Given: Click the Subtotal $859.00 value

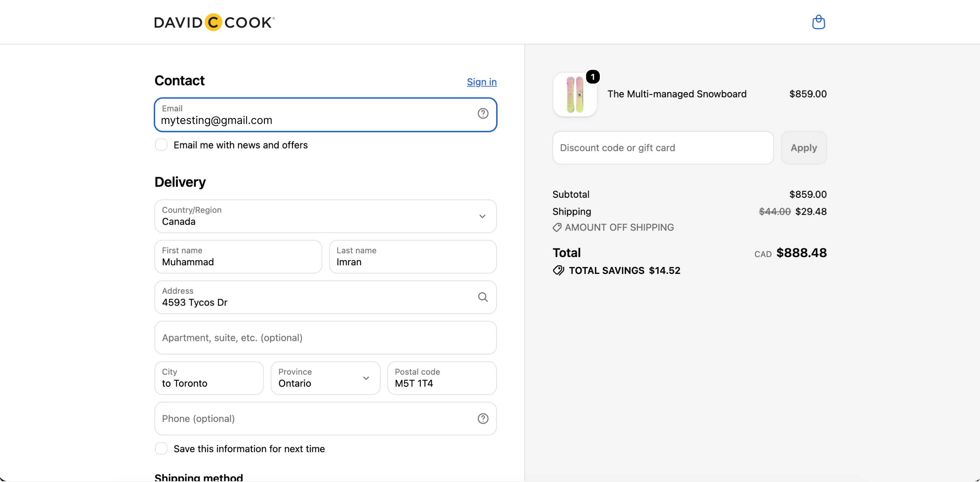Looking at the screenshot, I should tap(808, 195).
